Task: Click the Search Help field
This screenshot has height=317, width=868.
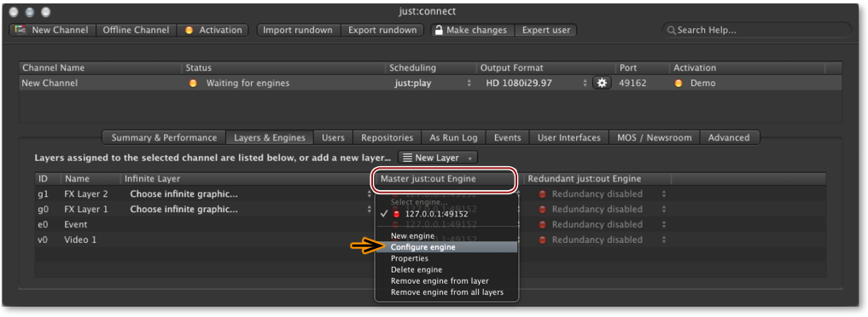Action: [756, 30]
